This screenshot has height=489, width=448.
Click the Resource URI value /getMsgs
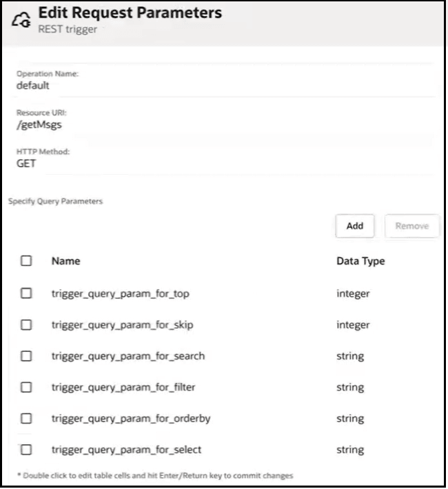[x=39, y=125]
